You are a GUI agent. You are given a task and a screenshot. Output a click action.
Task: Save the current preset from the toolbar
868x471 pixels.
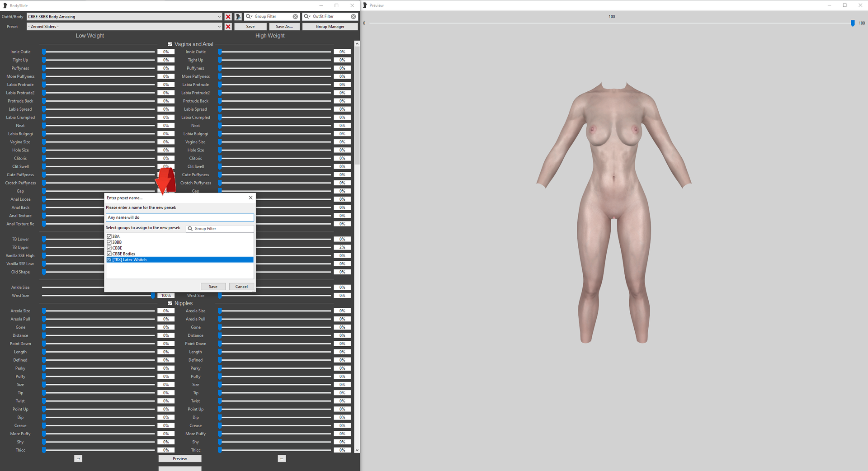tap(250, 27)
